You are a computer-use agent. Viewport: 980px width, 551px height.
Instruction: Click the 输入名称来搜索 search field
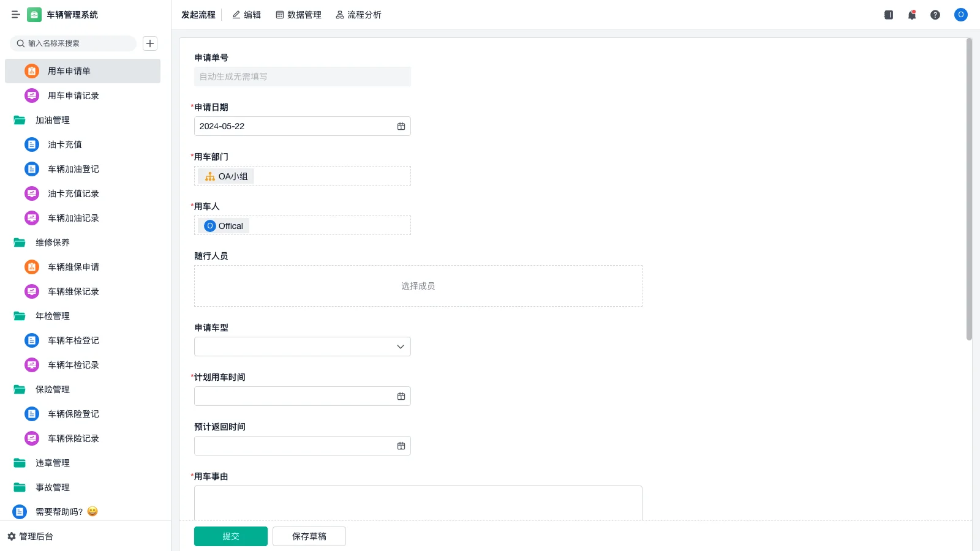click(73, 43)
